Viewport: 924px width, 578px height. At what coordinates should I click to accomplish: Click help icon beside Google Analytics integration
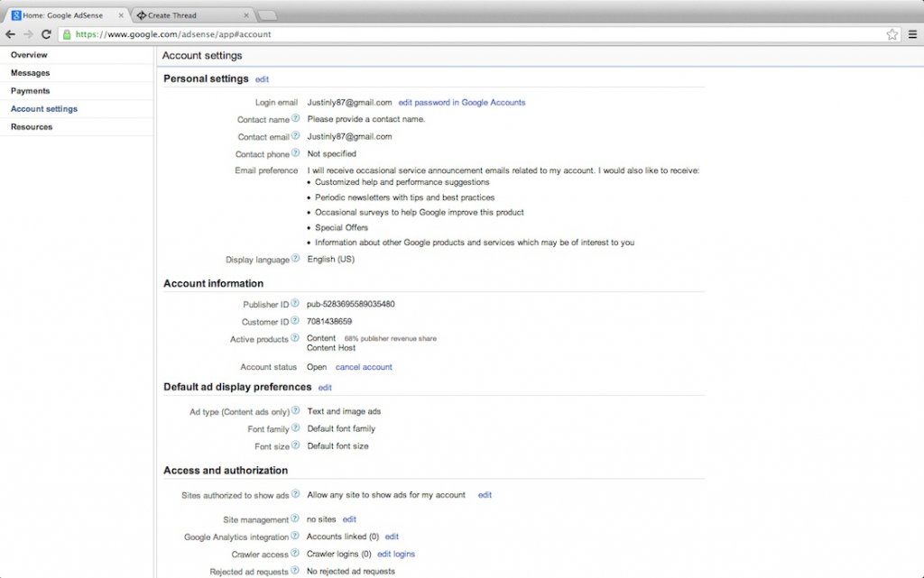point(295,536)
